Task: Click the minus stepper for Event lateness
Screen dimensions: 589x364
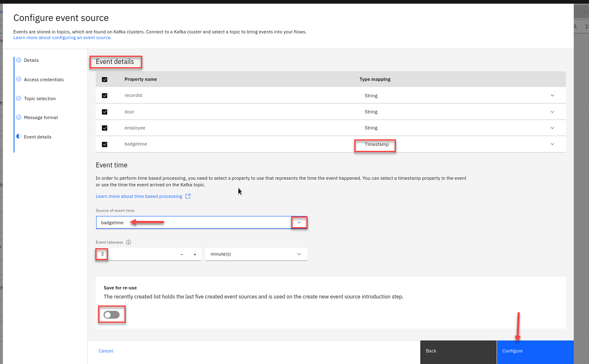Action: coord(181,254)
